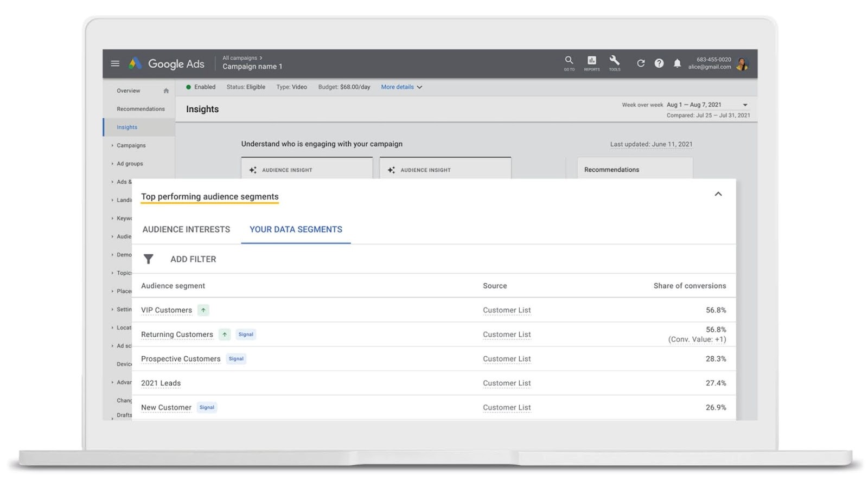Open Recommendations in the sidebar
The width and height of the screenshot is (868, 488).
[141, 109]
